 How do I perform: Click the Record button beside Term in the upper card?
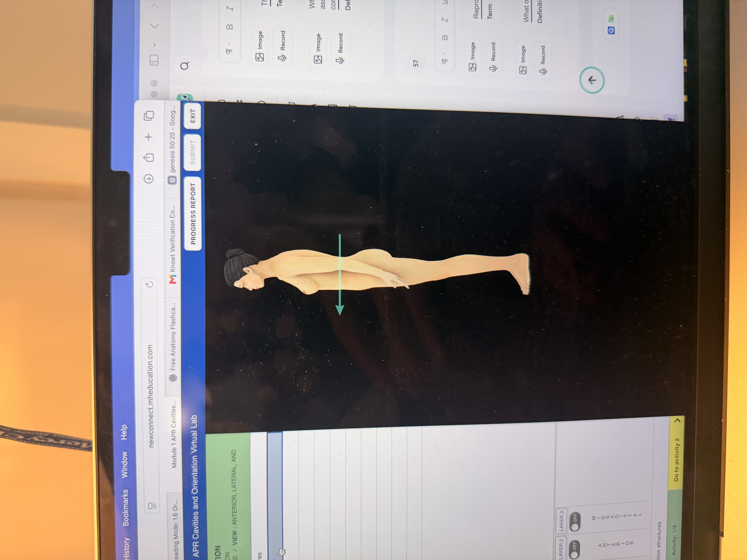[282, 46]
